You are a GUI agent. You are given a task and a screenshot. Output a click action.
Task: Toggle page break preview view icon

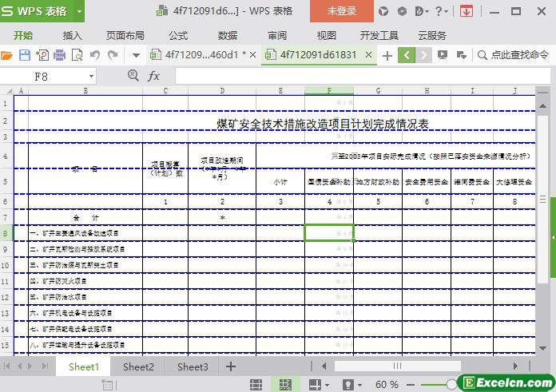point(285,385)
